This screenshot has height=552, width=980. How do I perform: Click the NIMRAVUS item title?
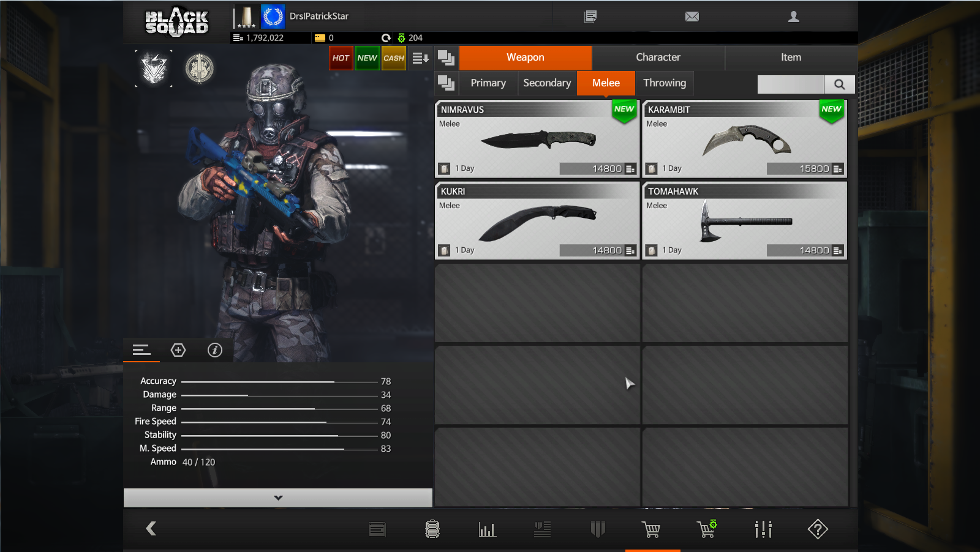pos(462,110)
